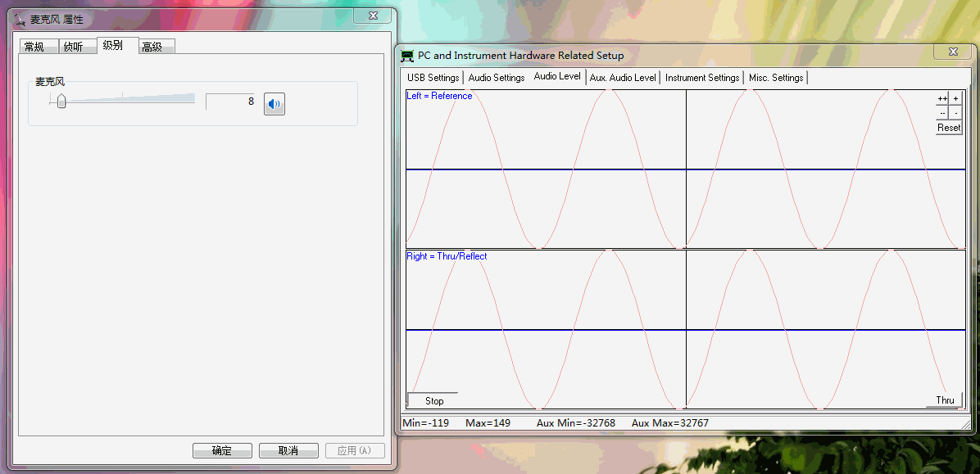Screen dimensions: 980x474
Task: Open the Instrument Settings tab
Action: [x=702, y=78]
